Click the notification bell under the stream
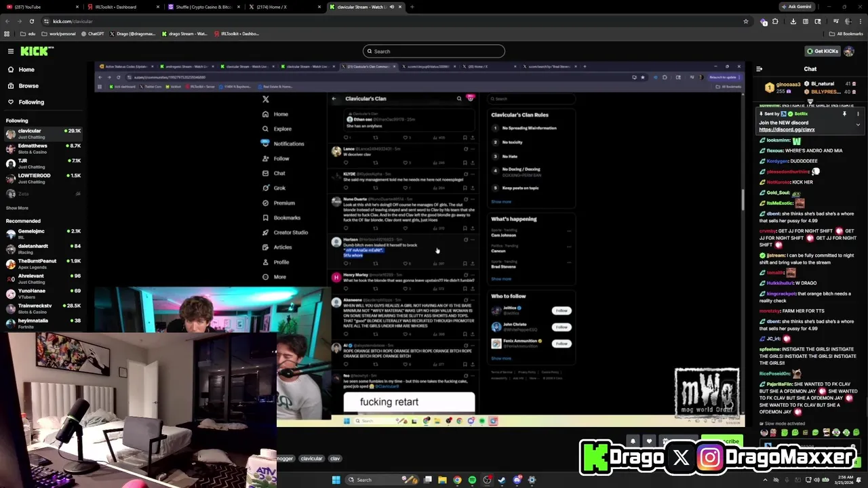 [632, 441]
